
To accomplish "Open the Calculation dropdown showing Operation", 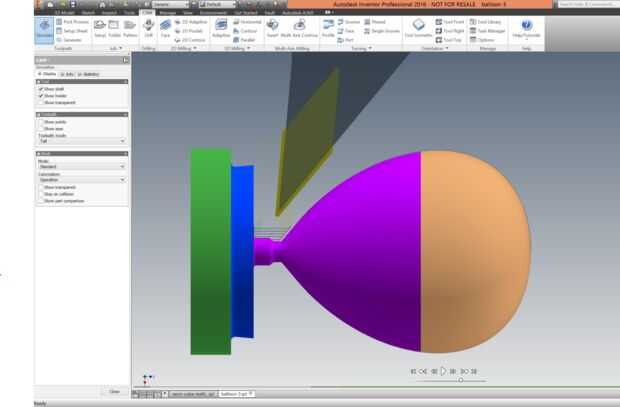I will 82,180.
